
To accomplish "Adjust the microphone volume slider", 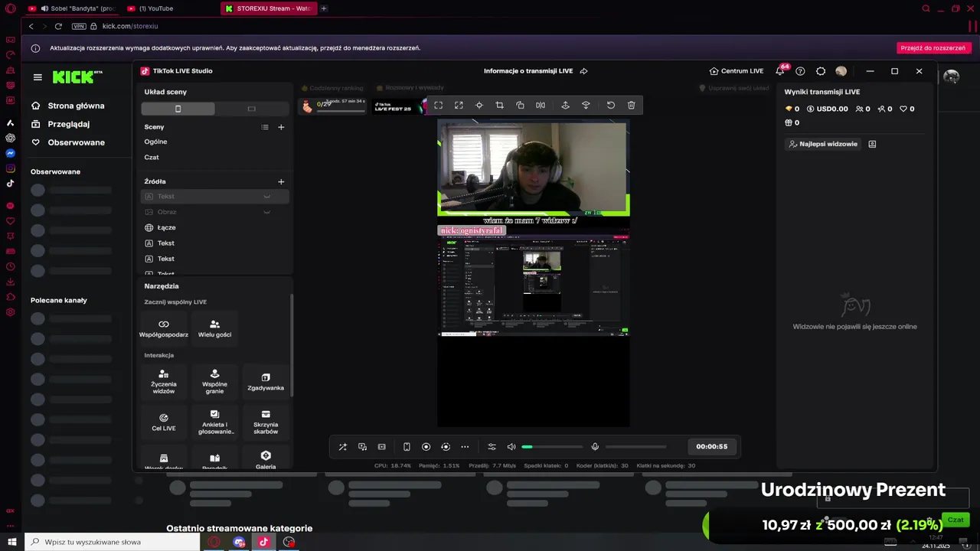I will [x=635, y=447].
